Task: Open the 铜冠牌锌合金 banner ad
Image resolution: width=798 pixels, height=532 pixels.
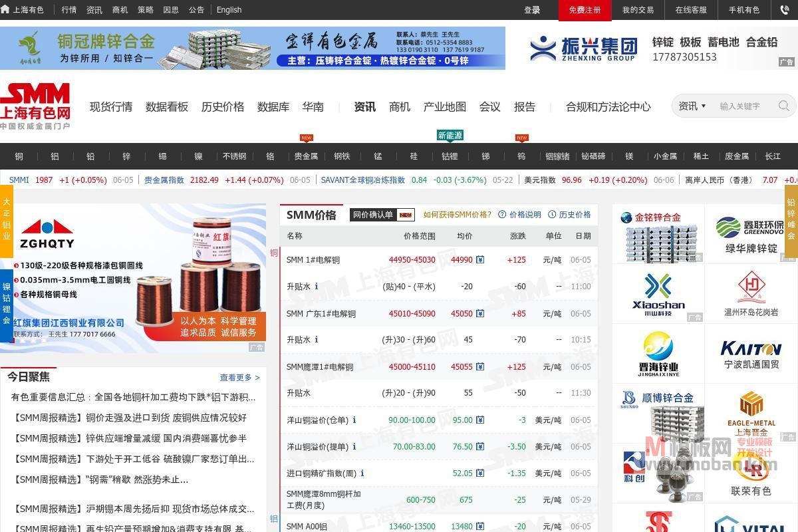Action: coord(253,48)
